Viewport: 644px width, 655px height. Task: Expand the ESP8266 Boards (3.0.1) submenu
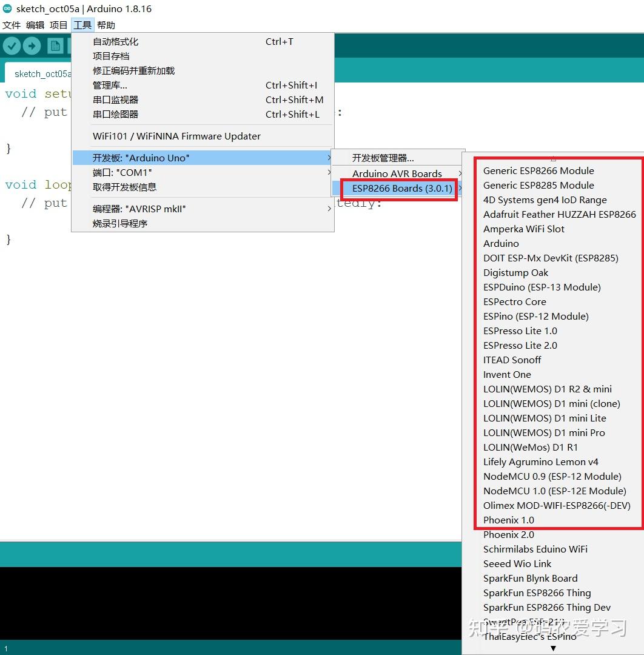[399, 189]
